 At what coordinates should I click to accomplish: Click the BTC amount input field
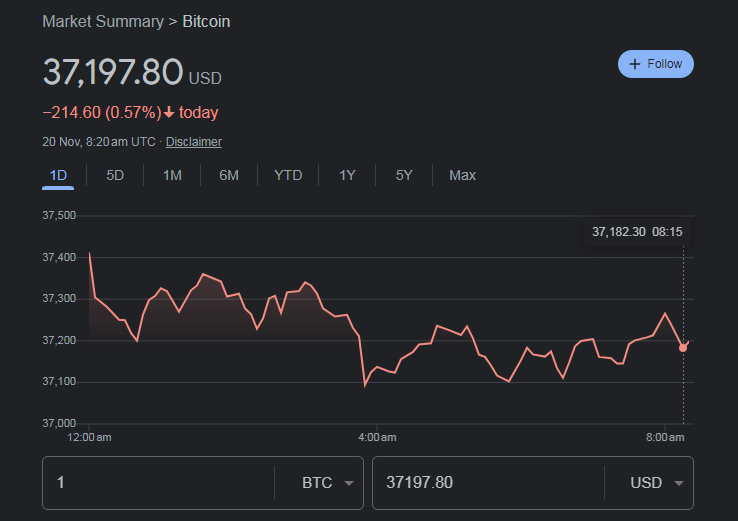159,483
